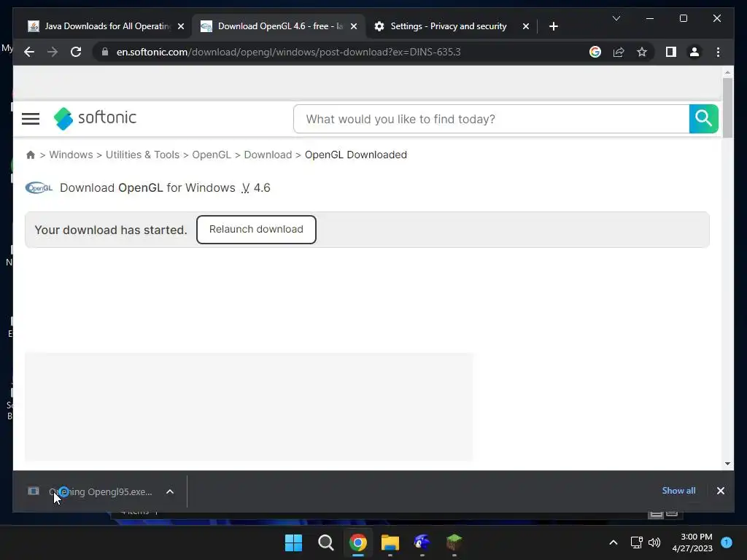
Task: Go back with the browser back arrow
Action: pyautogui.click(x=29, y=52)
